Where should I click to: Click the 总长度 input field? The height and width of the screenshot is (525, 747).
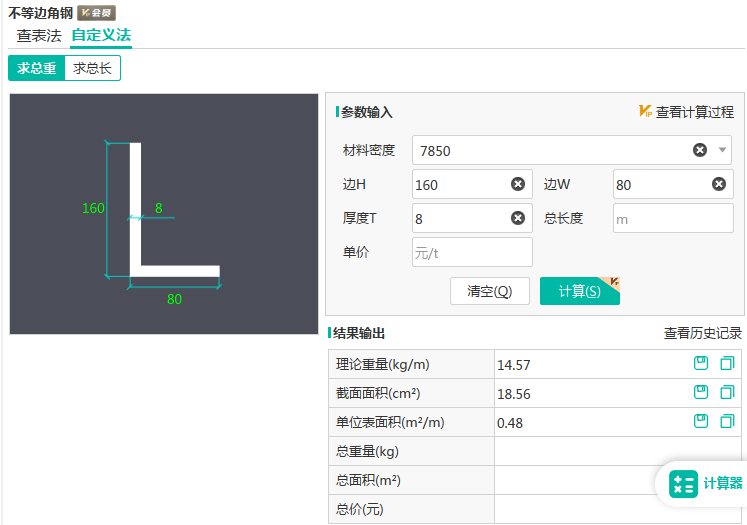click(673, 218)
